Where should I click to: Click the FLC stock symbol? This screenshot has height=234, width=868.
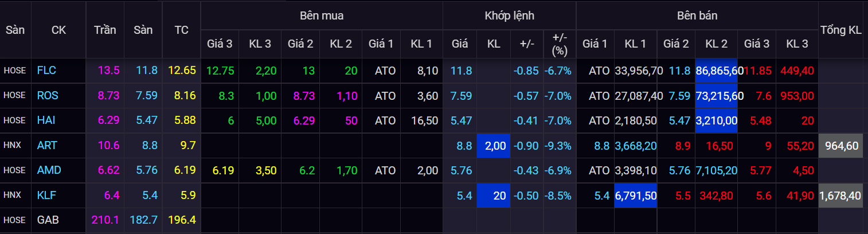click(x=46, y=71)
